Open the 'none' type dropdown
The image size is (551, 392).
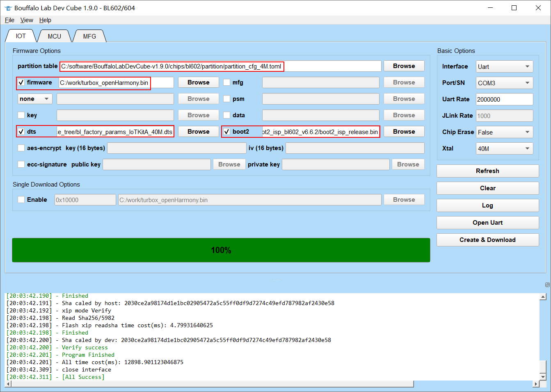pyautogui.click(x=35, y=99)
